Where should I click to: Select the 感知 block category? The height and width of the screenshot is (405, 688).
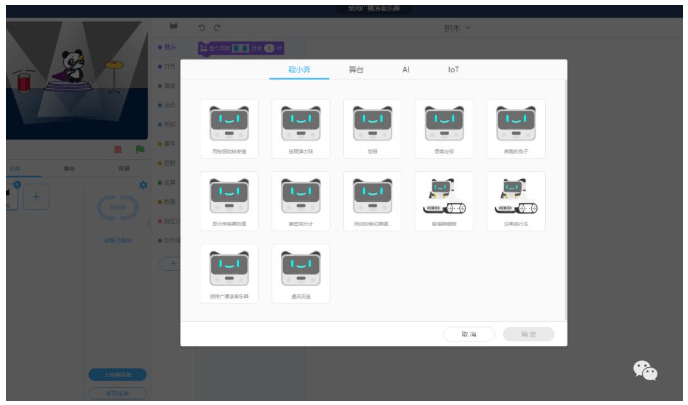(167, 124)
